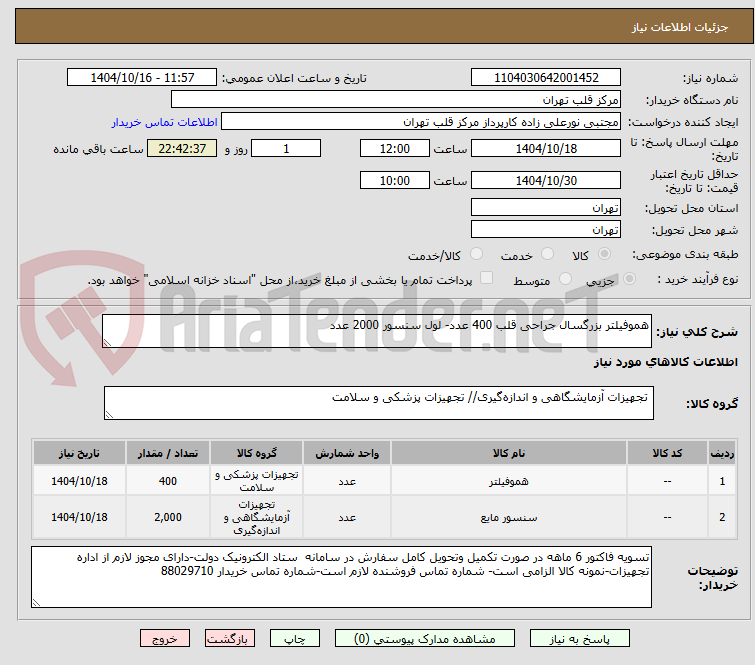Toggle the اسناد خزانه اسلامی payment checkbox
755x665 pixels.
(486, 278)
